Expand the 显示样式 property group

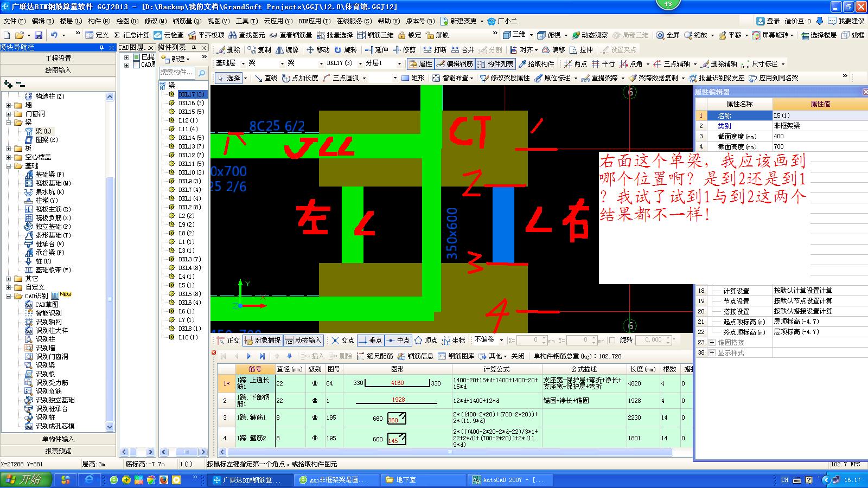(x=712, y=352)
